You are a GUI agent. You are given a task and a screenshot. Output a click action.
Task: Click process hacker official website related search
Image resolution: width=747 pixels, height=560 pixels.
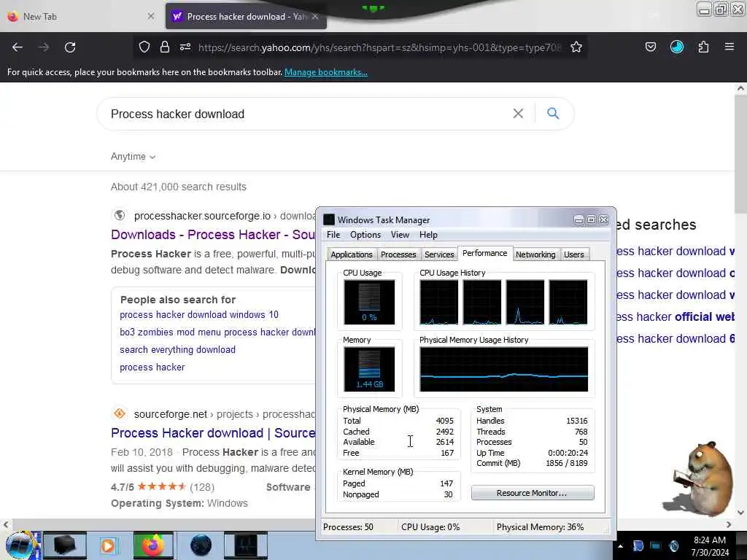point(675,316)
